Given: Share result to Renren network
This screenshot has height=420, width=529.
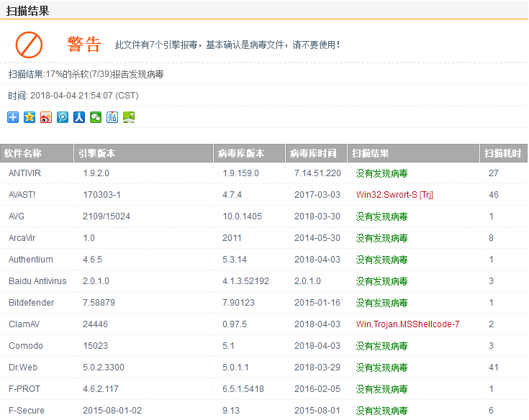Looking at the screenshot, I should tap(79, 117).
